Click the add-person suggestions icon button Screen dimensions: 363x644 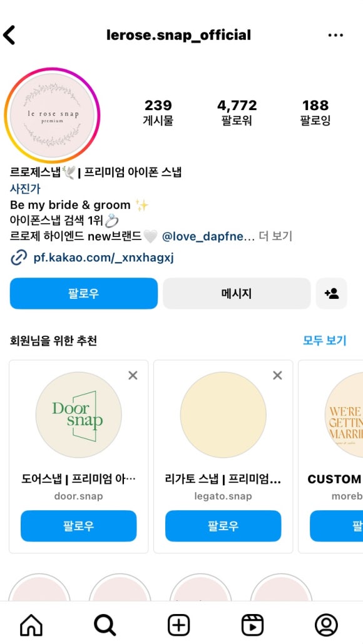331,294
